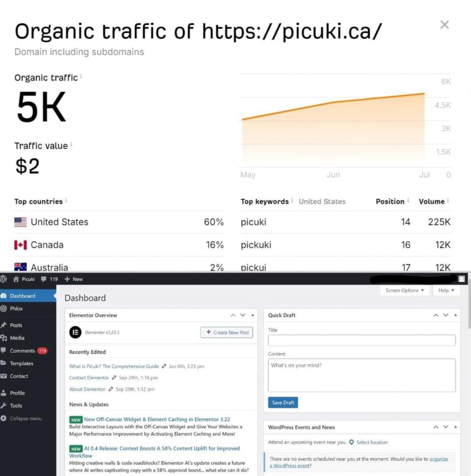Click the 'picuki' keyword row

(x=345, y=222)
